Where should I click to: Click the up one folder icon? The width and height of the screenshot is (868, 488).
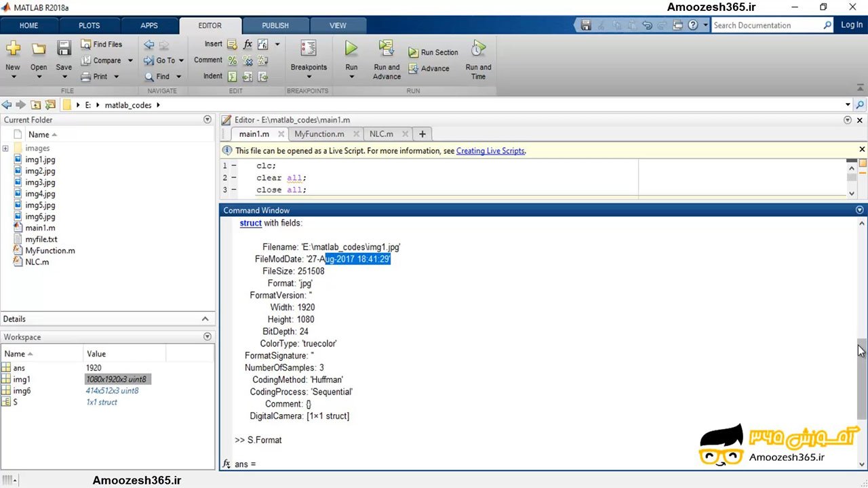tap(35, 105)
